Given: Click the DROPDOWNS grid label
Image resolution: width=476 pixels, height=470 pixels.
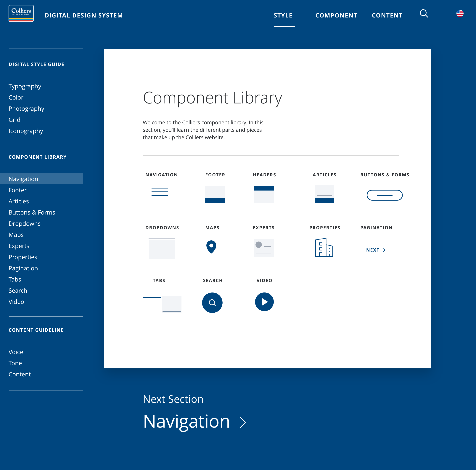Looking at the screenshot, I should pyautogui.click(x=162, y=228).
